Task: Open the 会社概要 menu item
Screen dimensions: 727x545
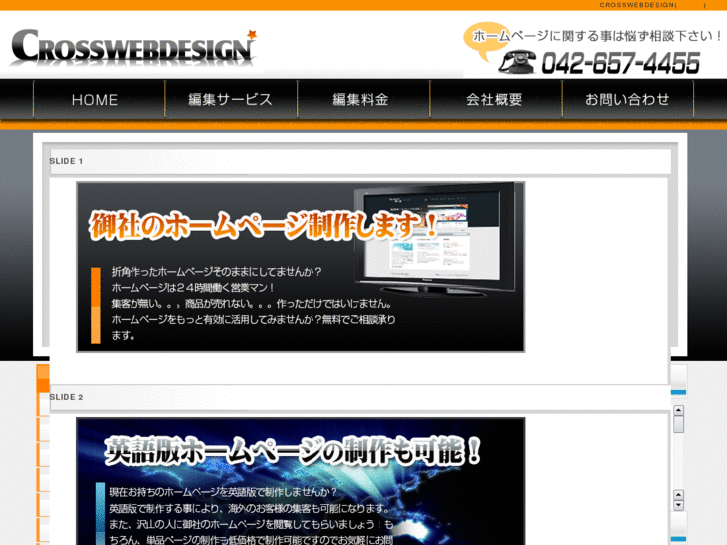Action: click(x=496, y=100)
